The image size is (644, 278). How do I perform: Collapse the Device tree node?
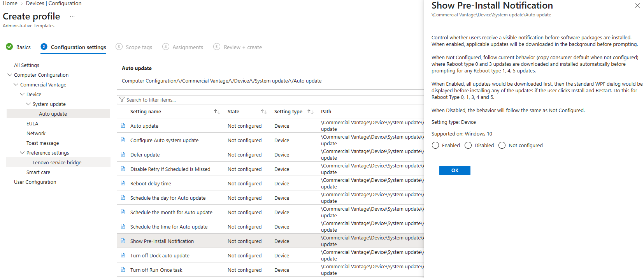click(x=22, y=94)
